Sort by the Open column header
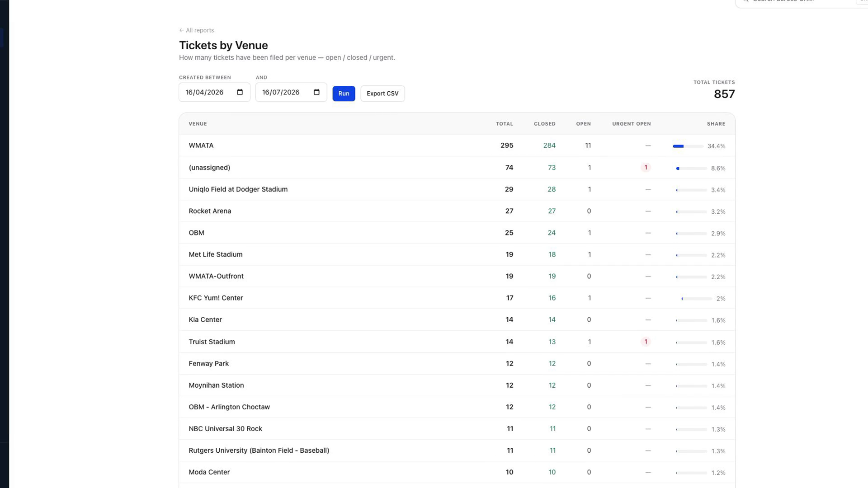The height and width of the screenshot is (488, 868). [584, 124]
